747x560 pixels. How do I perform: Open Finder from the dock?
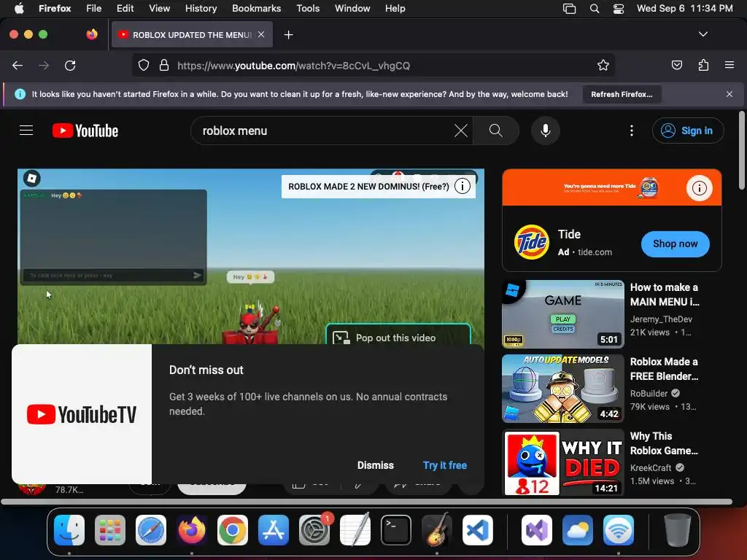click(69, 530)
